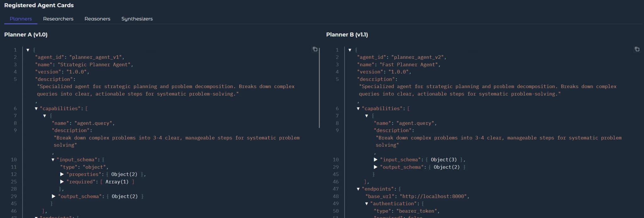Collapse Planner B root object arrow
644x218 pixels.
click(x=350, y=50)
